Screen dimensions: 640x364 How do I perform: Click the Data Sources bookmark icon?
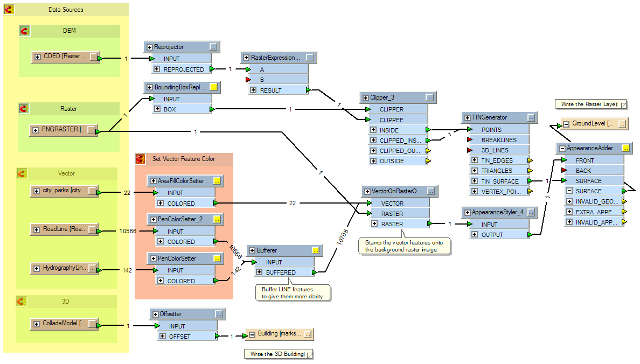9,9
